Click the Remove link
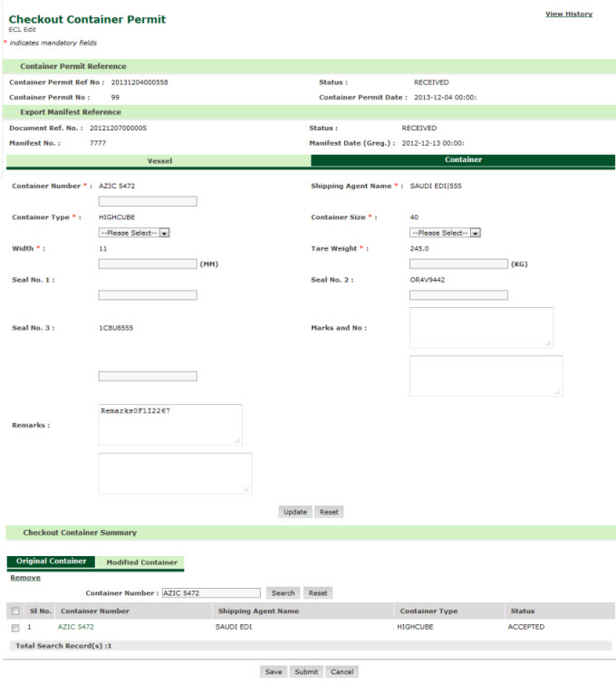The width and height of the screenshot is (616, 692). 25,577
